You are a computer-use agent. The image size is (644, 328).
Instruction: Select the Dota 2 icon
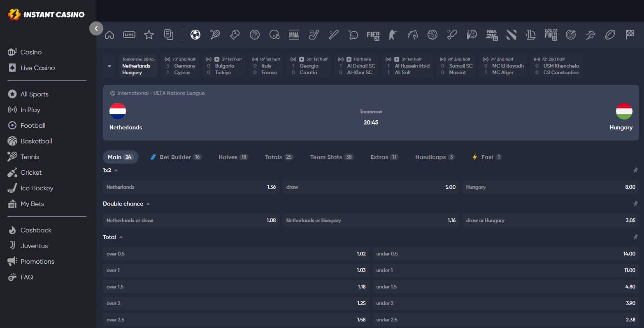pos(511,35)
